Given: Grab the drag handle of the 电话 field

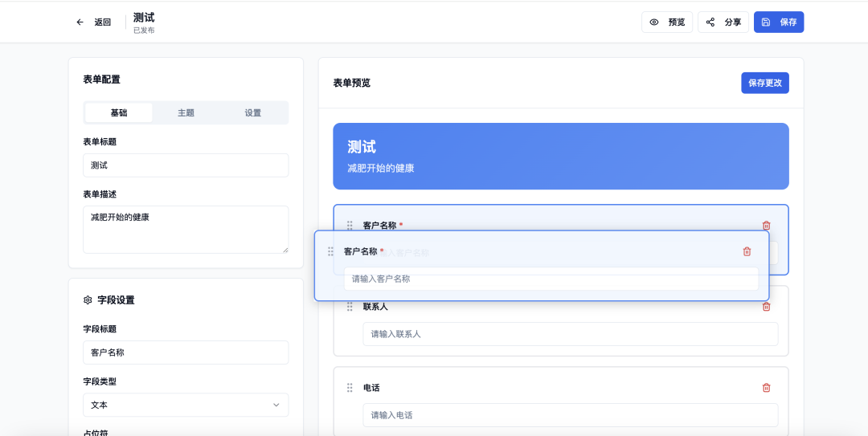Looking at the screenshot, I should click(x=350, y=388).
